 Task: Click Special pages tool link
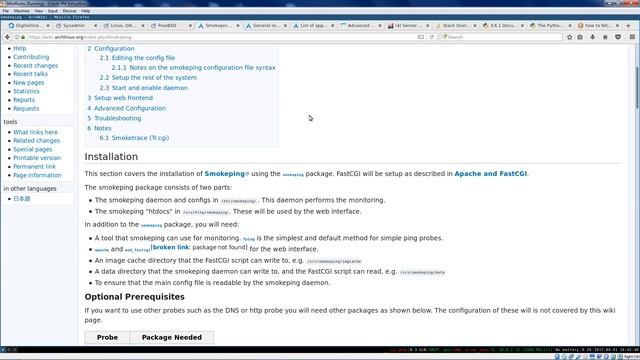[x=33, y=149]
